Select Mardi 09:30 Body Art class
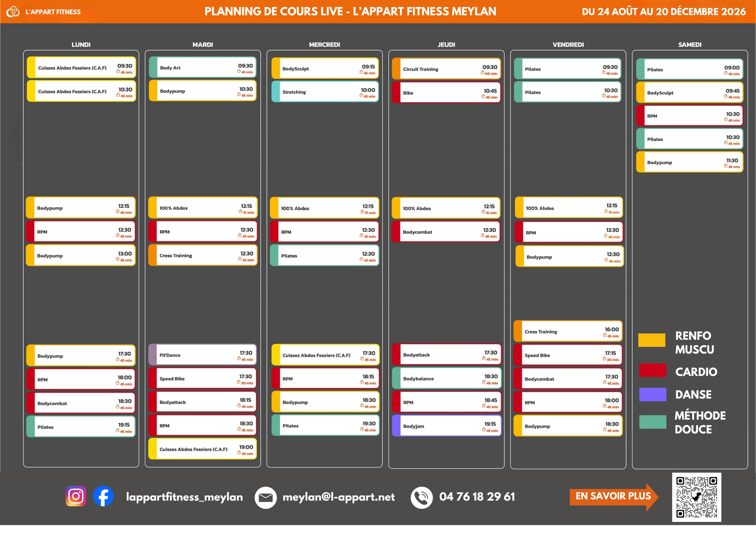The height and width of the screenshot is (534, 756). [x=202, y=68]
